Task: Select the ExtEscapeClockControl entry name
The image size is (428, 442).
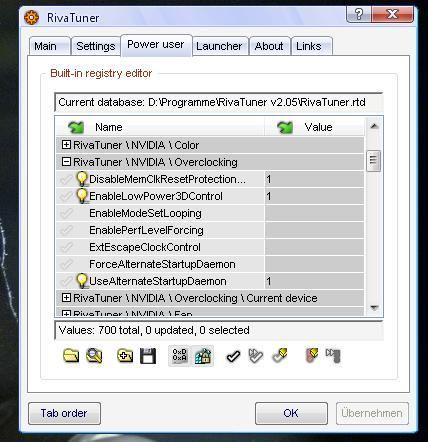Action: pyautogui.click(x=145, y=247)
